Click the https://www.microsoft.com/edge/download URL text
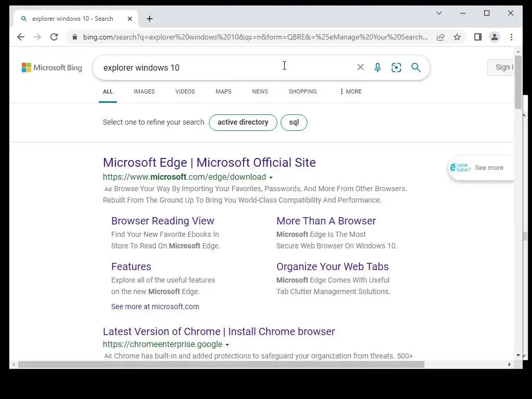This screenshot has height=399, width=532. point(184,177)
